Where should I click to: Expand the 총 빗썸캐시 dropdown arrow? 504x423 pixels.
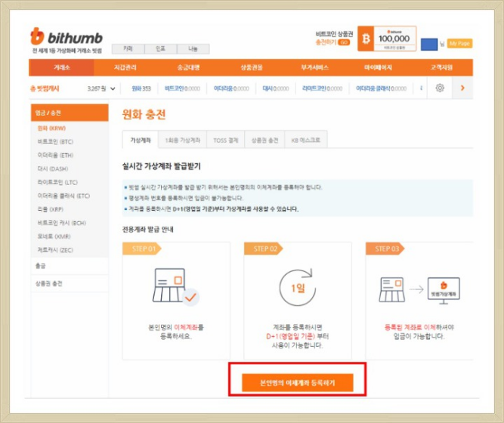tap(113, 88)
